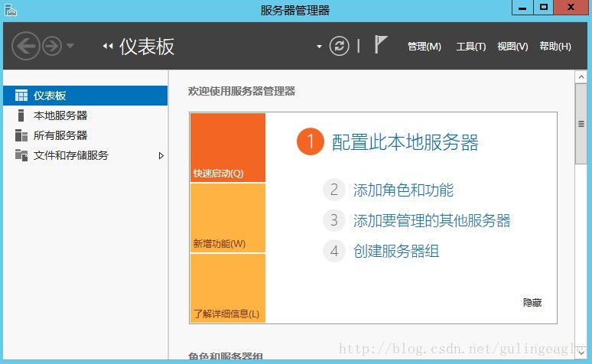The image size is (592, 364).
Task: Click 添加要管理的其他服务器 link
Action: (x=431, y=220)
